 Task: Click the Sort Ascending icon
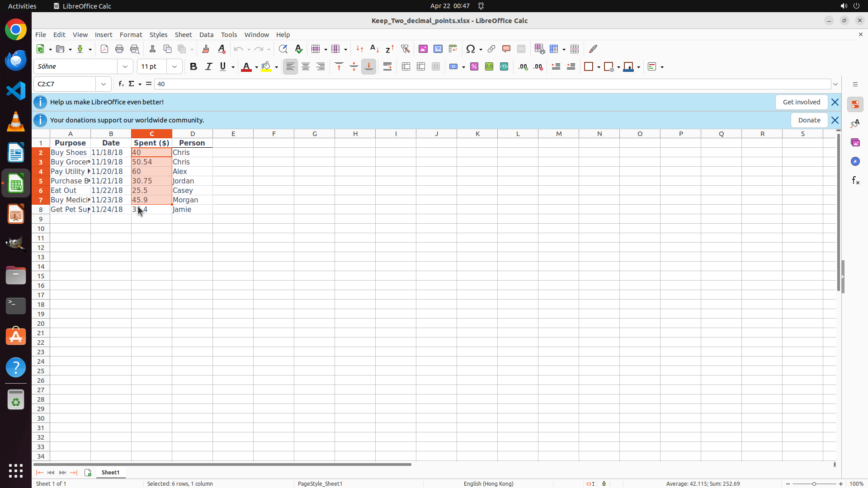pyautogui.click(x=374, y=49)
